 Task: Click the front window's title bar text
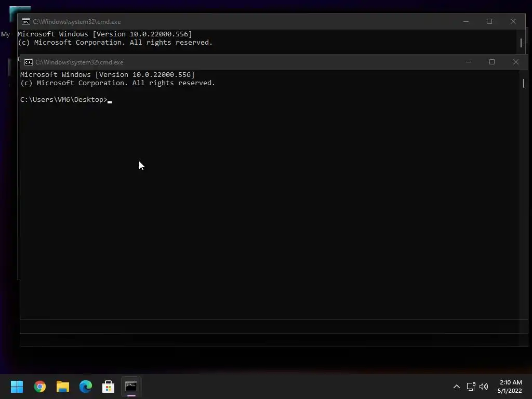(79, 62)
